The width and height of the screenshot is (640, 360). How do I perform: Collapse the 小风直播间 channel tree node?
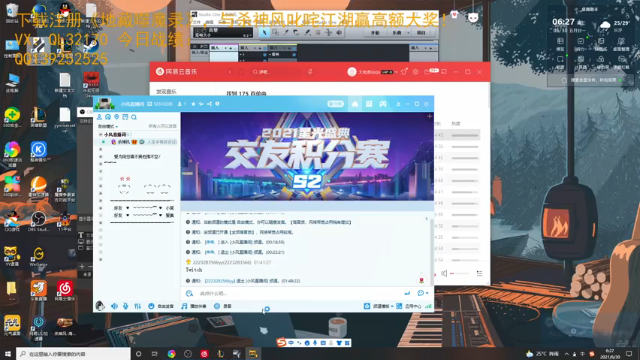click(100, 134)
